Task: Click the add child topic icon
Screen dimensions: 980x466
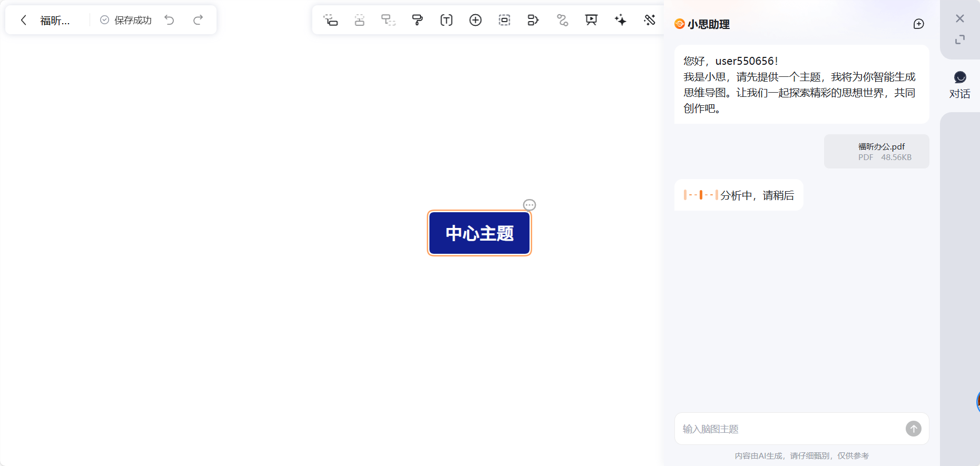Action: (331, 20)
